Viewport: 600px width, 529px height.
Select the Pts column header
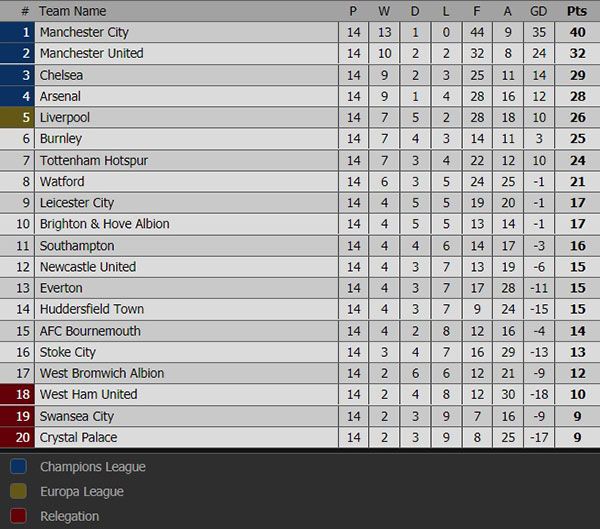(x=577, y=11)
